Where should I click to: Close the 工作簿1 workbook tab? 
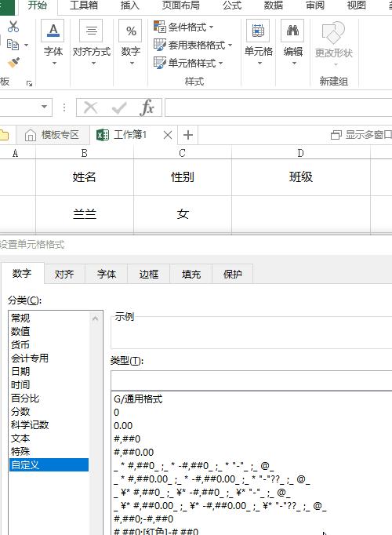[x=168, y=135]
